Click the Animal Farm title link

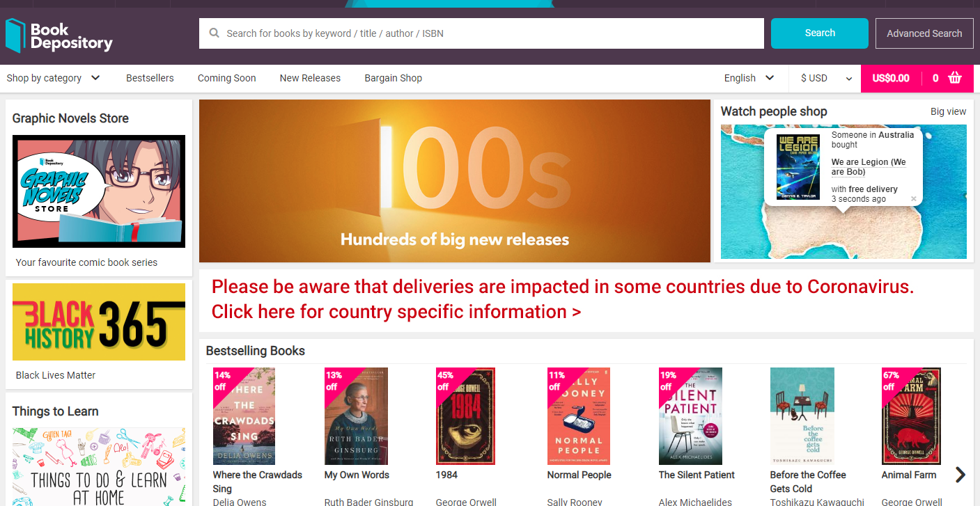(909, 475)
